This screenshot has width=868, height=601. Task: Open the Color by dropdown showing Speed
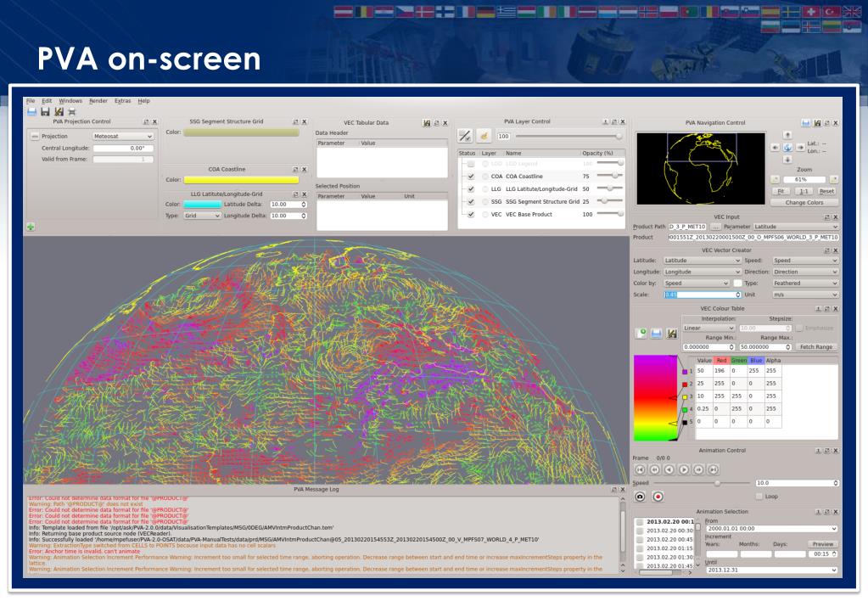pos(697,283)
